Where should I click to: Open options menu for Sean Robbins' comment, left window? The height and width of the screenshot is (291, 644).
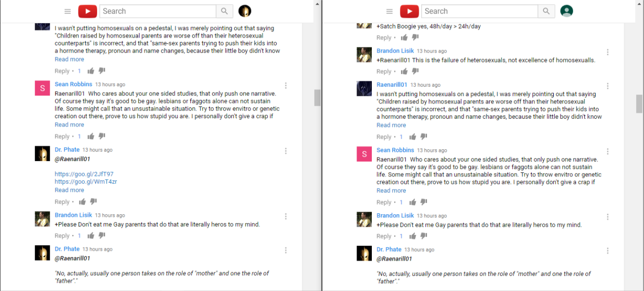point(286,86)
